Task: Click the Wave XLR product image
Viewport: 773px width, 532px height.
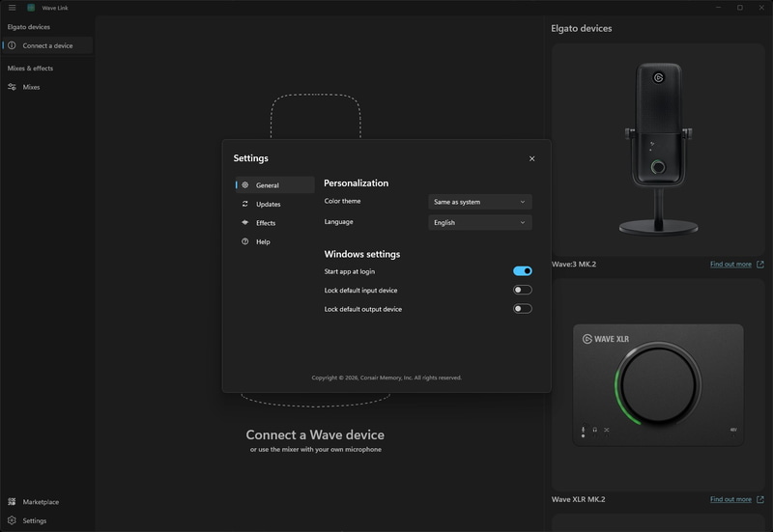Action: click(x=658, y=384)
